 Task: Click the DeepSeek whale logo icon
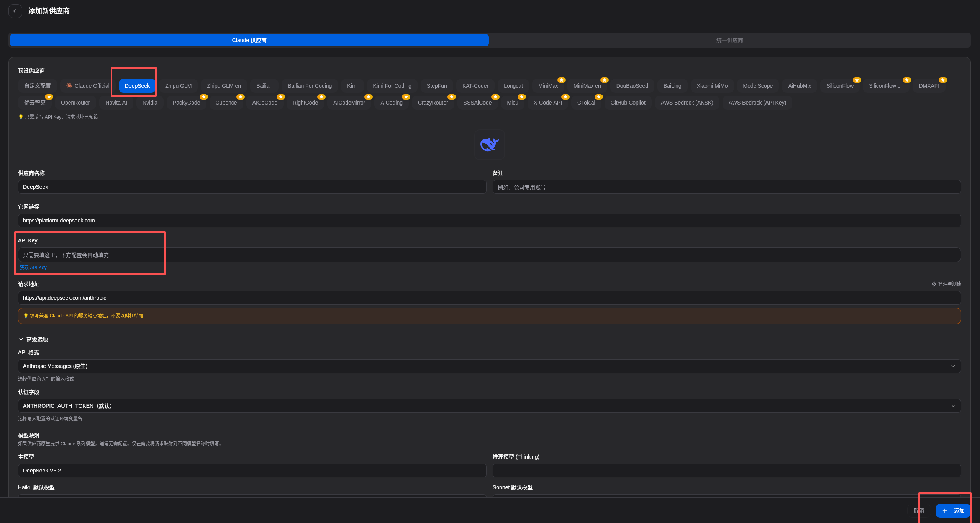pos(489,144)
